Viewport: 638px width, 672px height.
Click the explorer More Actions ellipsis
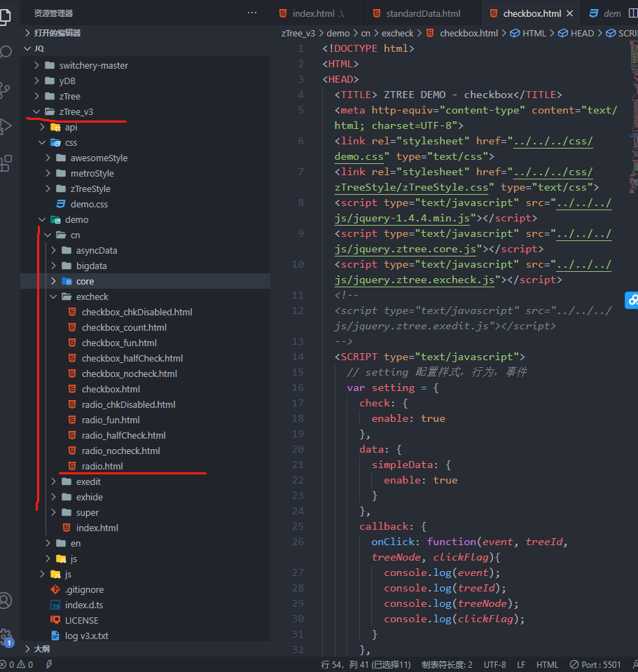(252, 13)
